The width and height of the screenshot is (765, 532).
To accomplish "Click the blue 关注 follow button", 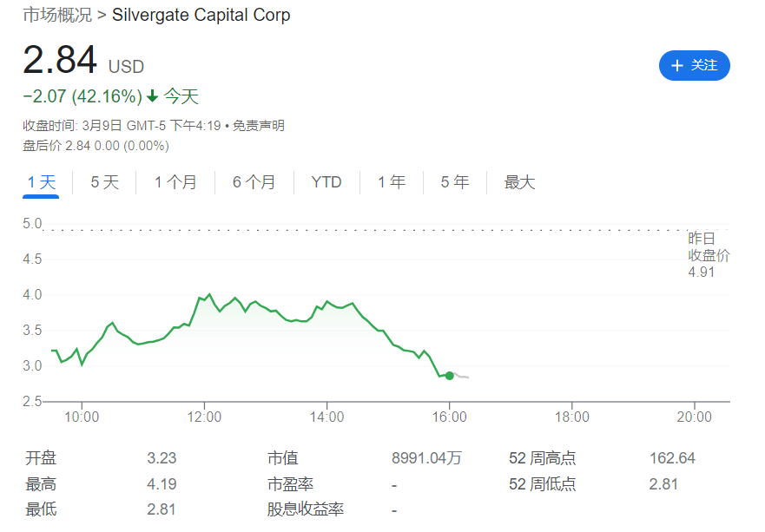I will [x=694, y=66].
